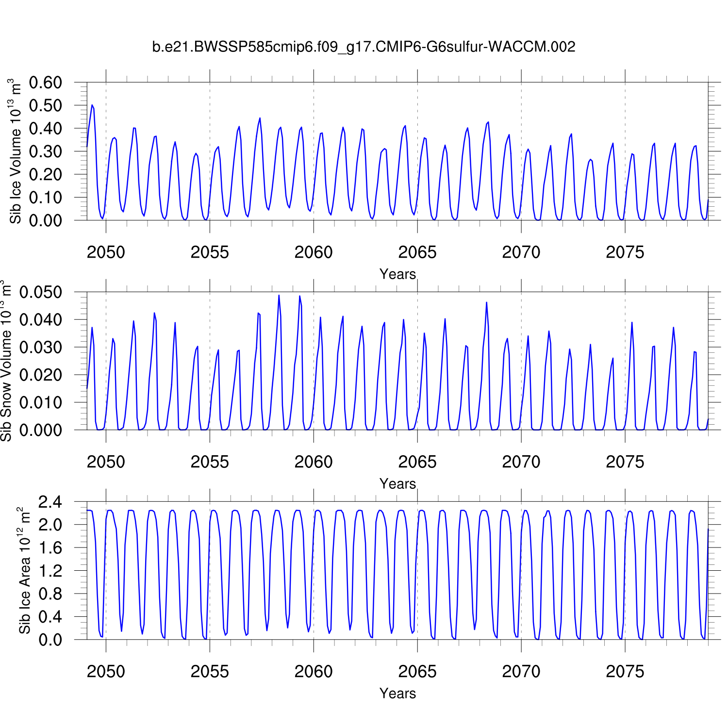Screen dimensions: 728x728
Task: Click 2070 tick label under ice area plot
Action: point(521,672)
